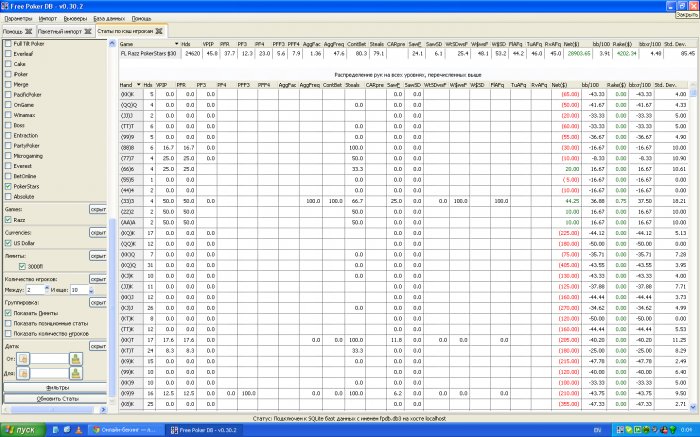
Task: Switch to the Помощь tab
Action: tap(12, 31)
